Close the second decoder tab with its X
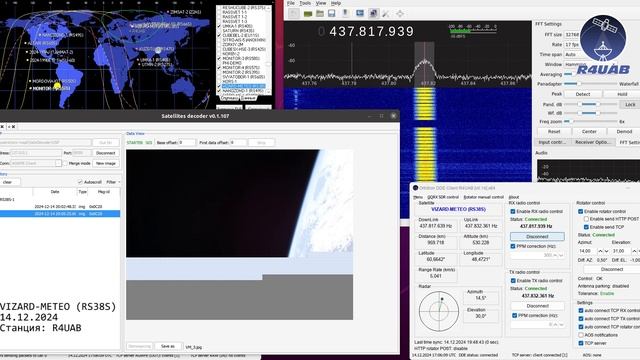Image resolution: width=640 pixels, height=360 pixels. (13, 127)
